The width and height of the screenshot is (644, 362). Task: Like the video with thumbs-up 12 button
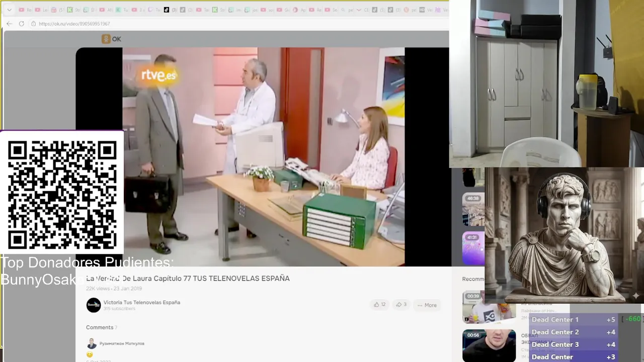(x=379, y=305)
